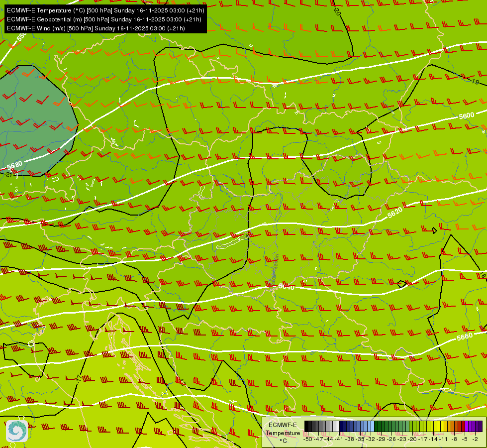Click the -35 value in the legend
Screen dimensions: 487x448
[360, 440]
